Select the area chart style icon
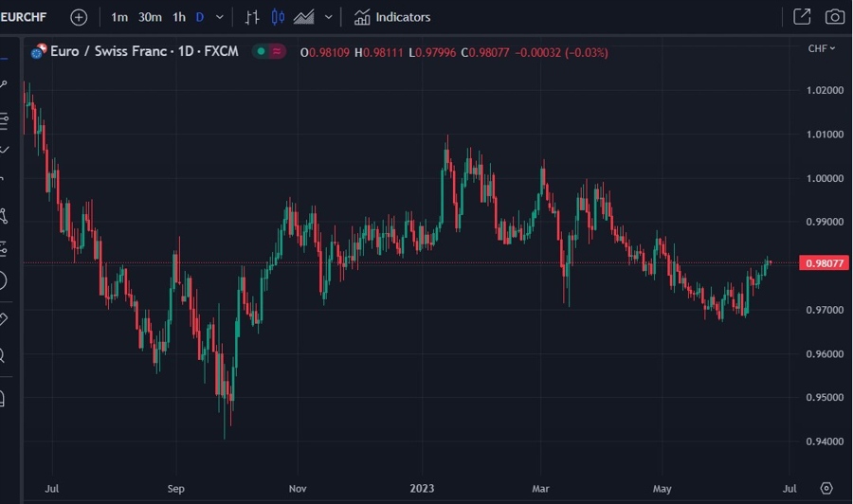This screenshot has height=504, width=853. [x=304, y=17]
